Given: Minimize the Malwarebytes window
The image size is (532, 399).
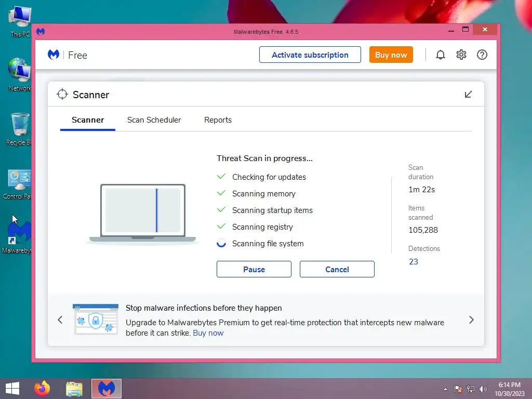Looking at the screenshot, I should 451,30.
